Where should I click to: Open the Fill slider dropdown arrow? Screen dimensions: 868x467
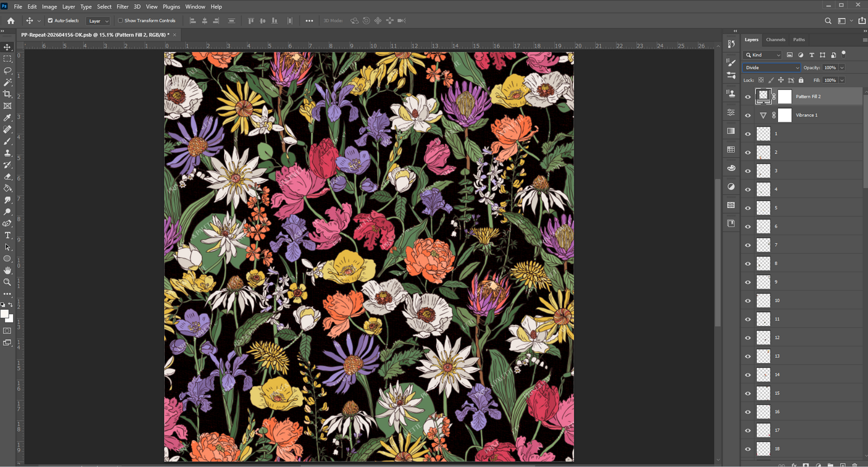842,80
